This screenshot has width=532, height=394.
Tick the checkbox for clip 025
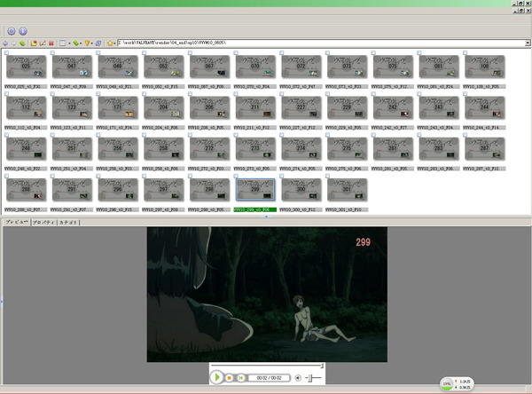pyautogui.click(x=6, y=52)
